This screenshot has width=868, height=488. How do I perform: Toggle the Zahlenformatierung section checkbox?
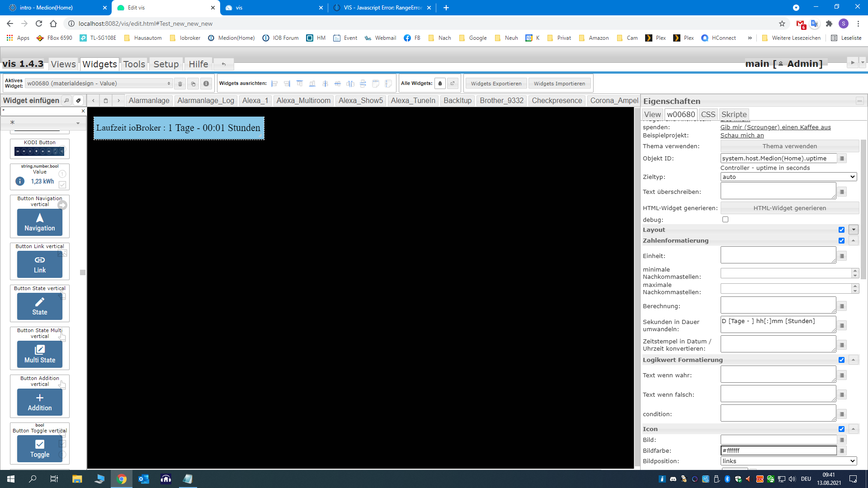coord(841,241)
